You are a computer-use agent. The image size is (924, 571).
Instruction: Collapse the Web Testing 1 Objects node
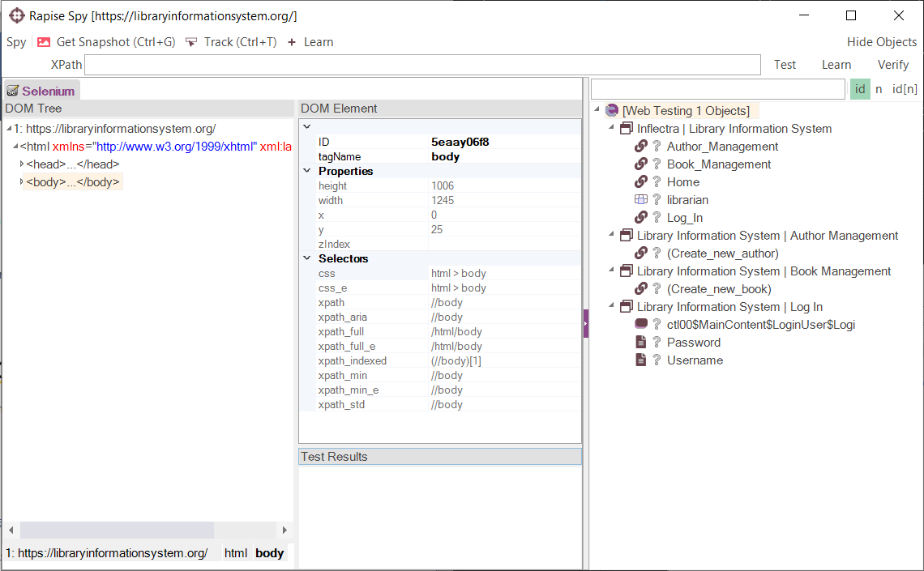click(597, 109)
